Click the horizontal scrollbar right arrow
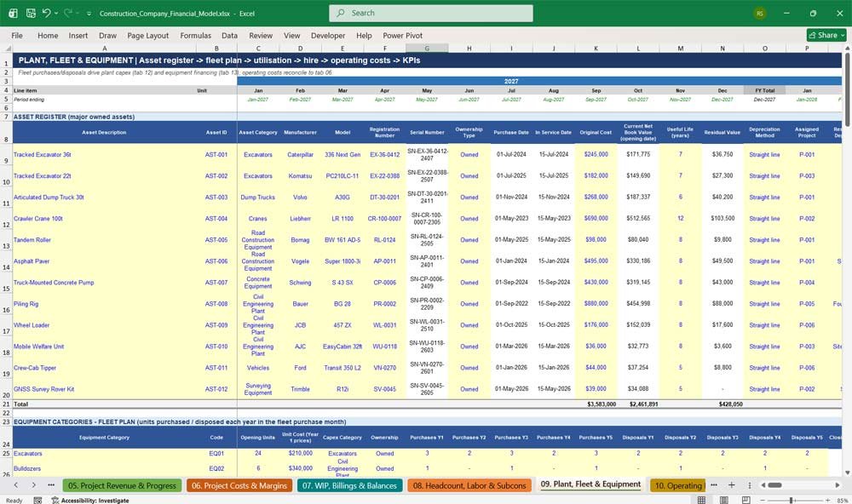Viewport: 852px width, 504px height. [838, 485]
